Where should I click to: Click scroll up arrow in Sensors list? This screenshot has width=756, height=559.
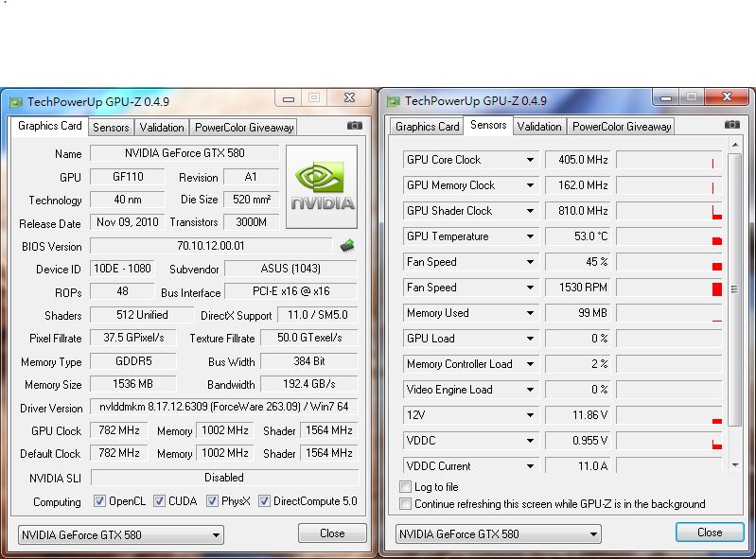pos(735,145)
